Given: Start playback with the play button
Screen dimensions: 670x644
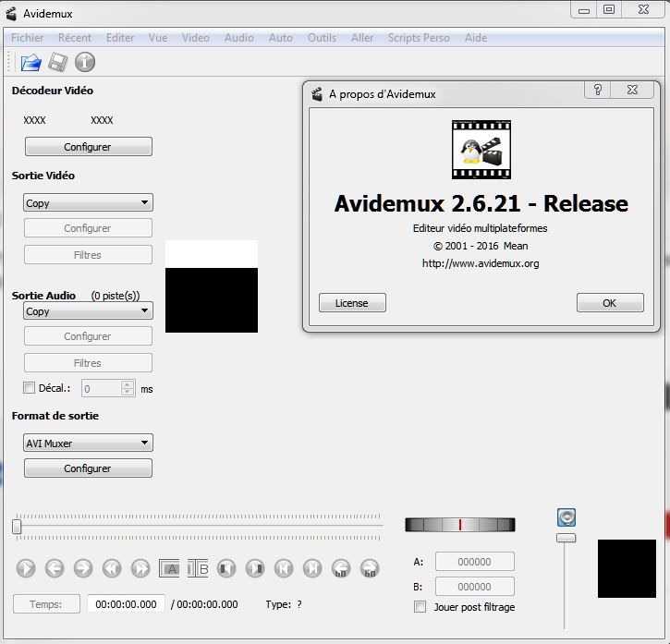Looking at the screenshot, I should pos(26,568).
